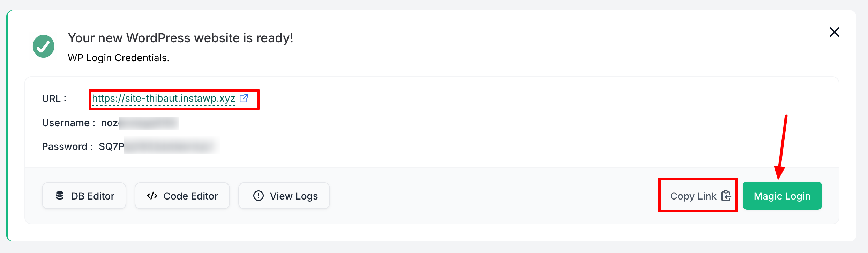This screenshot has width=868, height=253.
Task: Click the "WP Login Credentials." subtitle text
Action: [x=119, y=58]
